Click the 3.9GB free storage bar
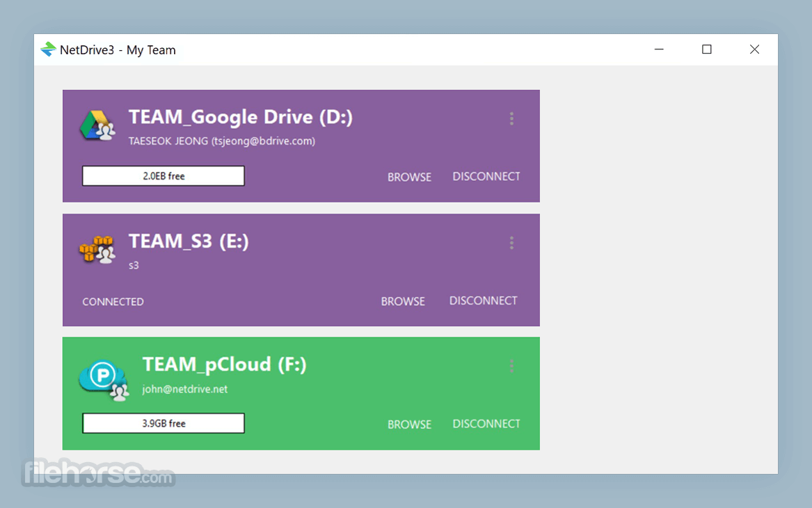This screenshot has width=812, height=508. point(163,424)
